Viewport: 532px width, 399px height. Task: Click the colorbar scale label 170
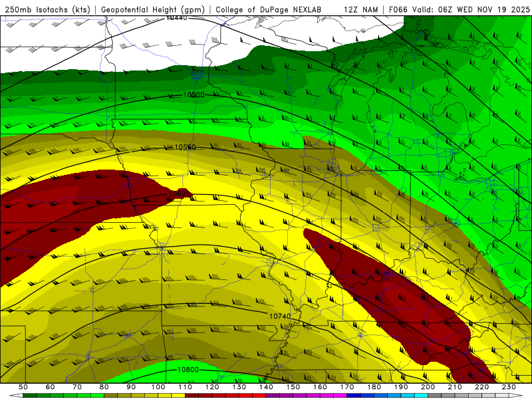pyautogui.click(x=347, y=387)
